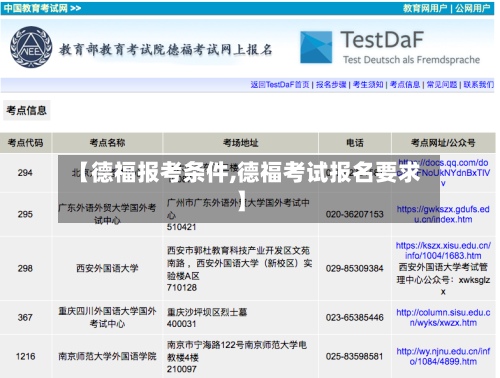This screenshot has width=500, height=378.
Task: Click phone number 025-83598581
Action: point(355,356)
